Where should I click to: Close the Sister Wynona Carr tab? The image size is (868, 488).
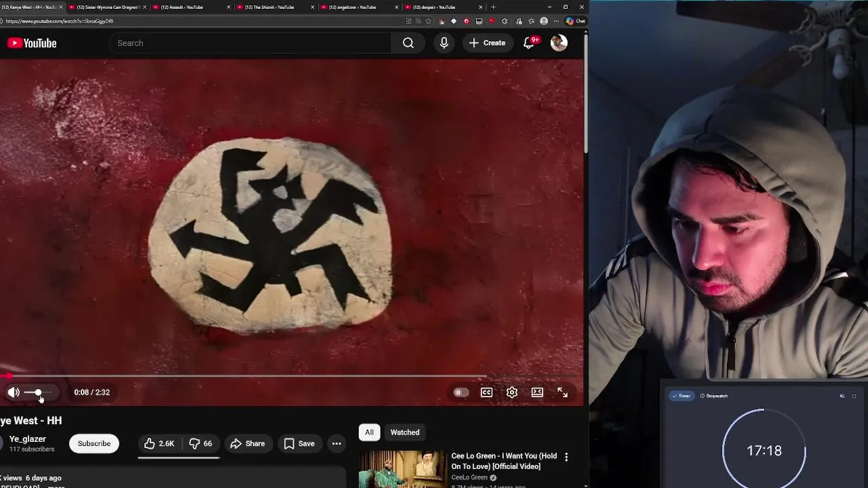(144, 7)
